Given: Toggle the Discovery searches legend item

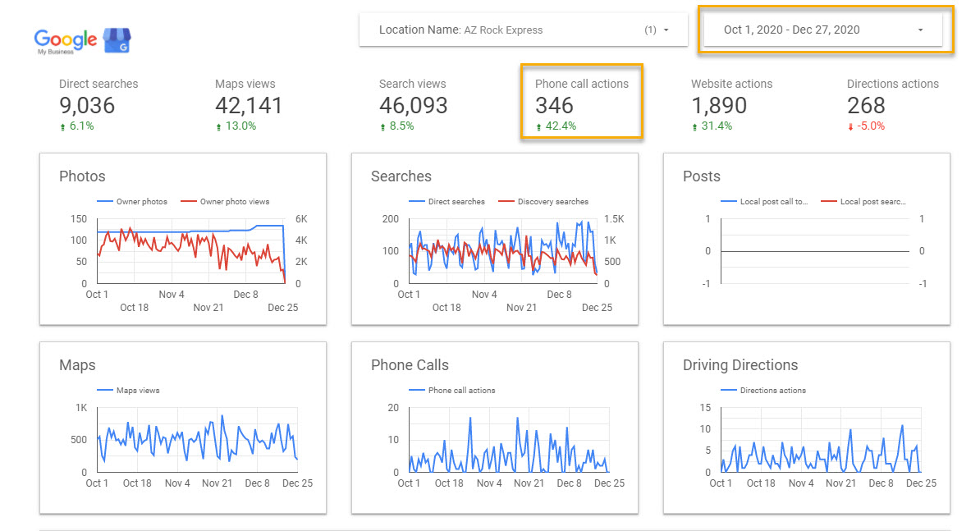Looking at the screenshot, I should pos(543,202).
